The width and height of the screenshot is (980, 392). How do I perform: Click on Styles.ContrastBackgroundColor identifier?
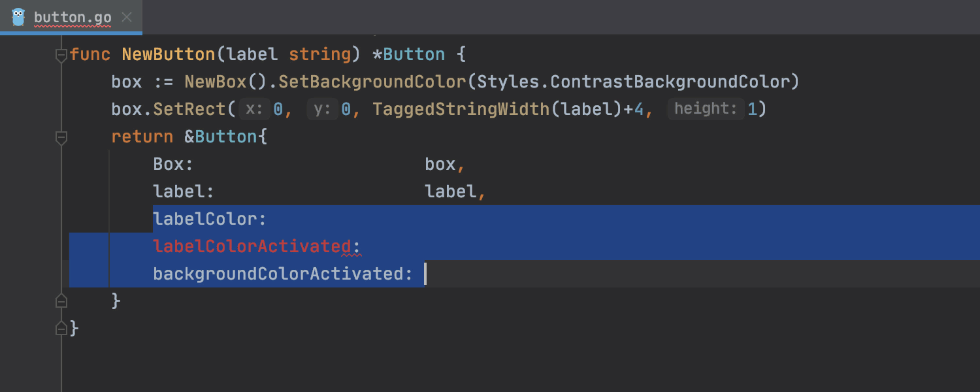(x=638, y=82)
